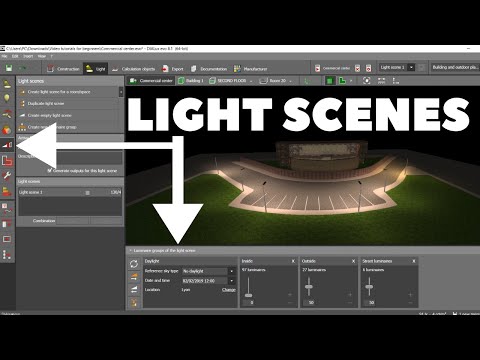Click the green footprint walk icon

[x=308, y=81]
